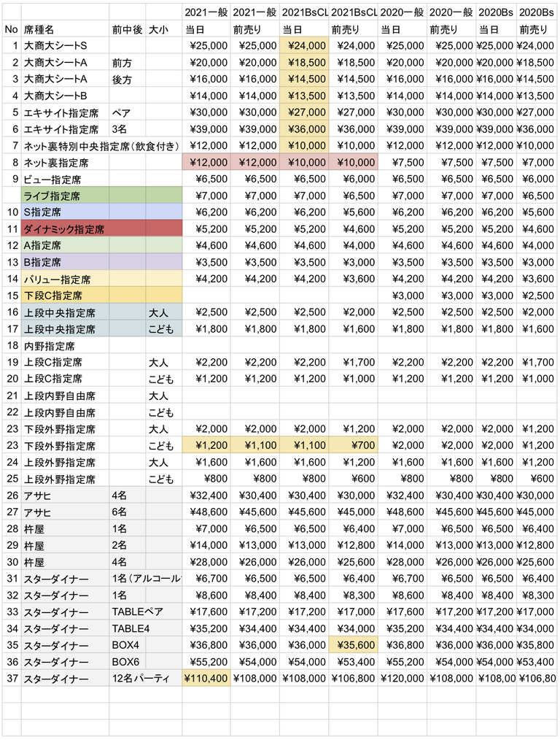Select ネット裏特別中央指定席（飲食付き） cell

tap(102, 146)
